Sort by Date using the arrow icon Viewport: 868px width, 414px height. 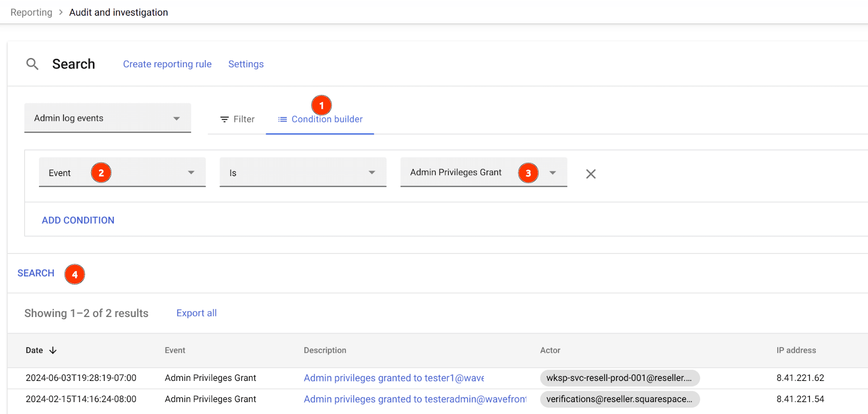(53, 351)
